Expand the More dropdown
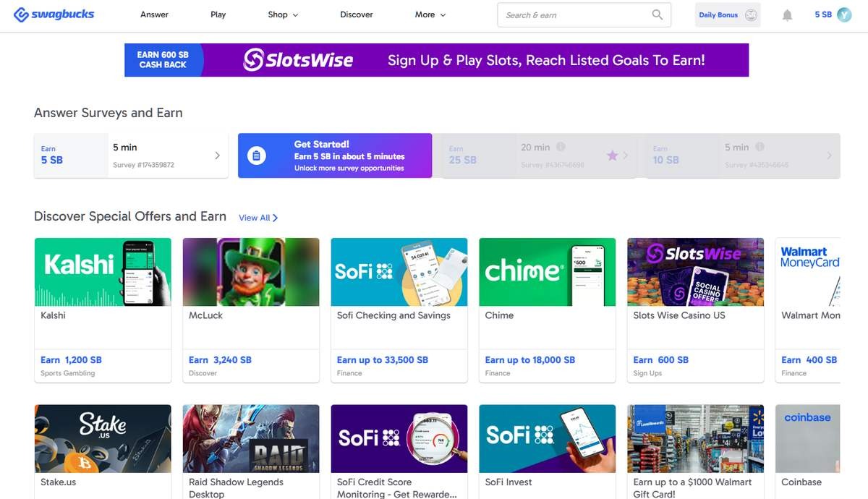Screen dimensions: 868x499 (430, 14)
